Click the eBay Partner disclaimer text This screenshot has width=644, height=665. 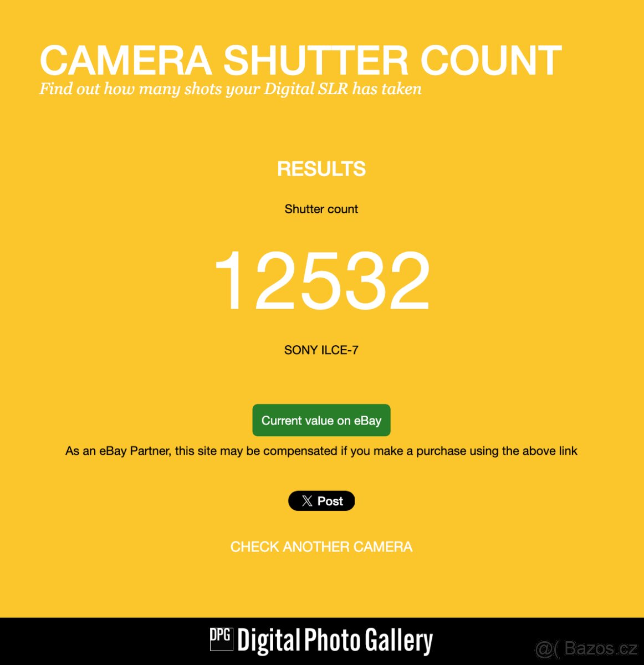(x=321, y=451)
